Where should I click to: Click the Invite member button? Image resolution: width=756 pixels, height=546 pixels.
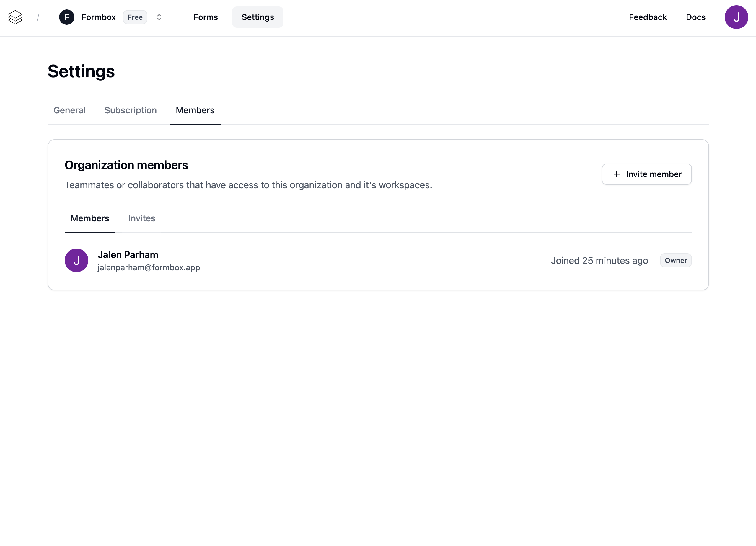(646, 174)
